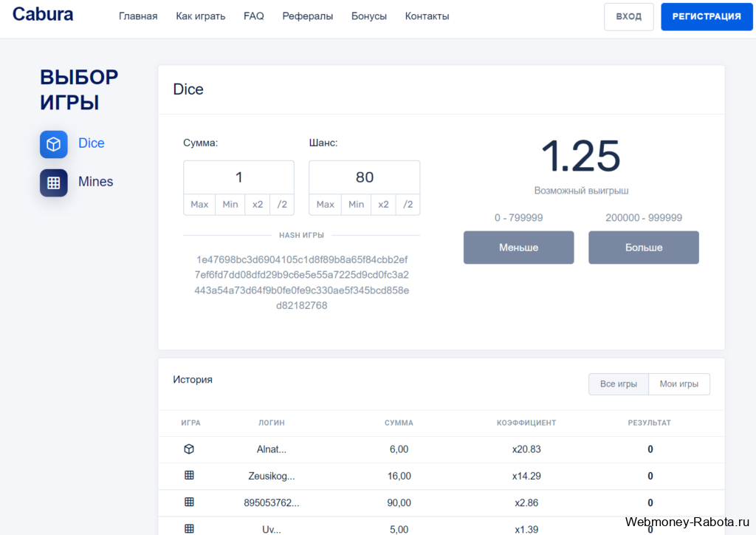This screenshot has height=535, width=756.
Task: Open Как играть menu item
Action: 201,16
